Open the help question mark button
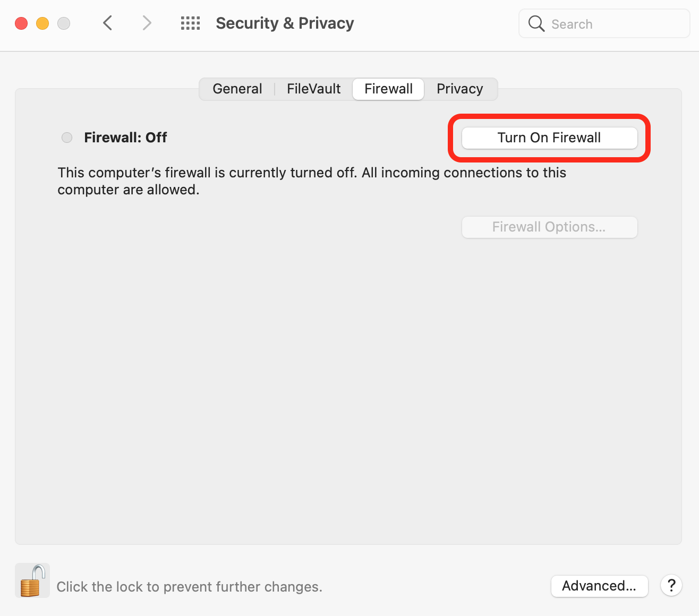Viewport: 699px width, 616px height. pyautogui.click(x=671, y=586)
